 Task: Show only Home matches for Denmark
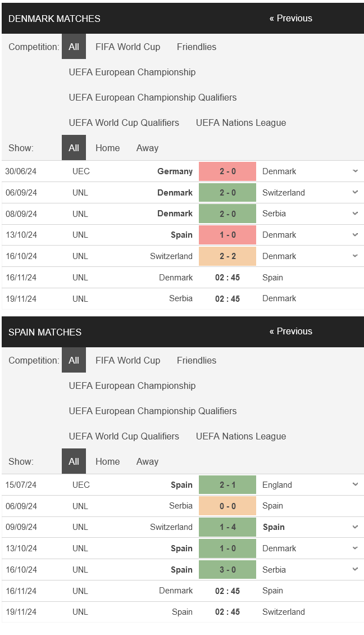coord(108,148)
